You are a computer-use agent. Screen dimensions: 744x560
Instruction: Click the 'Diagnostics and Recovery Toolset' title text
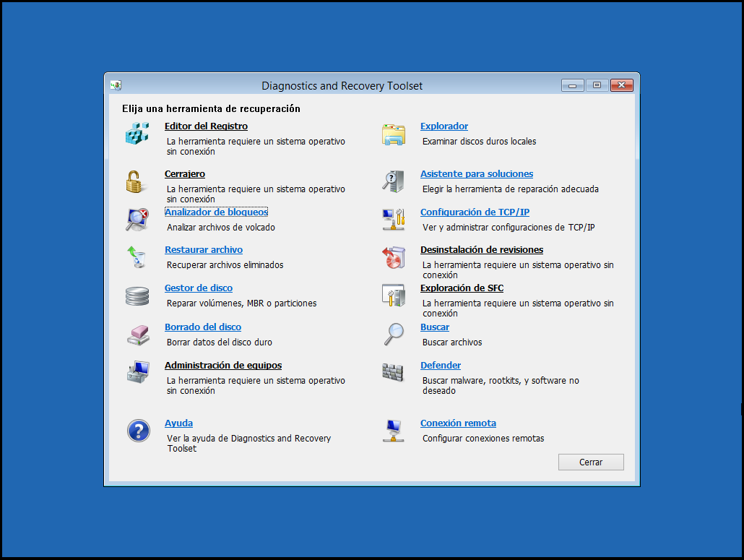[x=342, y=86]
